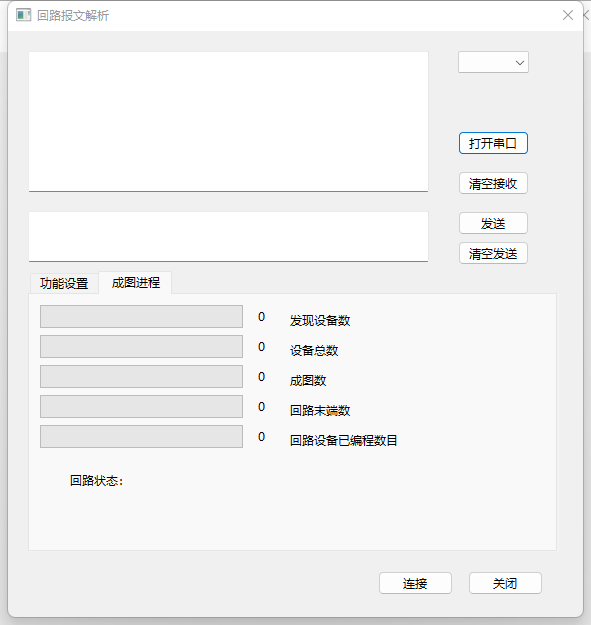591x625 pixels.
Task: Click the 成图数 progress bar
Action: (x=141, y=376)
